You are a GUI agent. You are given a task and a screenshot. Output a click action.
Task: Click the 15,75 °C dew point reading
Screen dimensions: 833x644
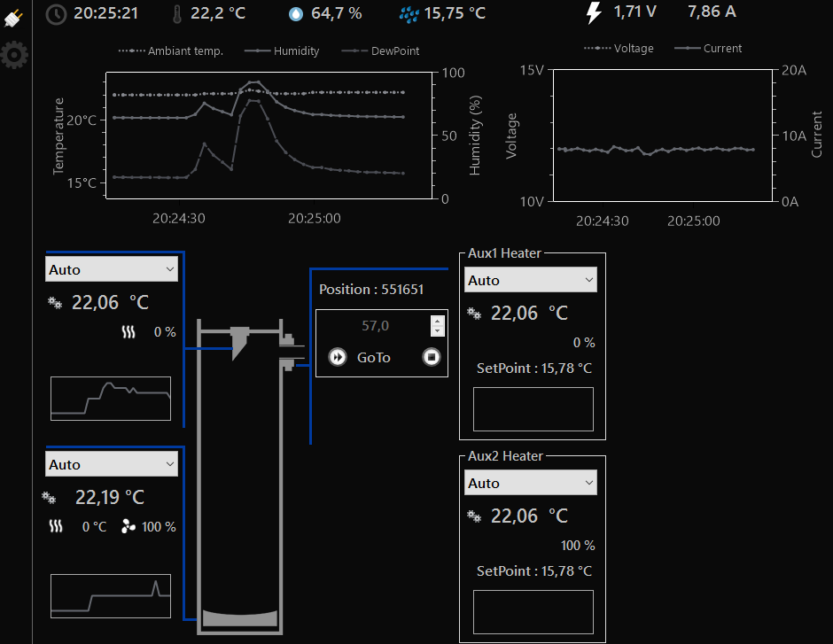click(455, 13)
